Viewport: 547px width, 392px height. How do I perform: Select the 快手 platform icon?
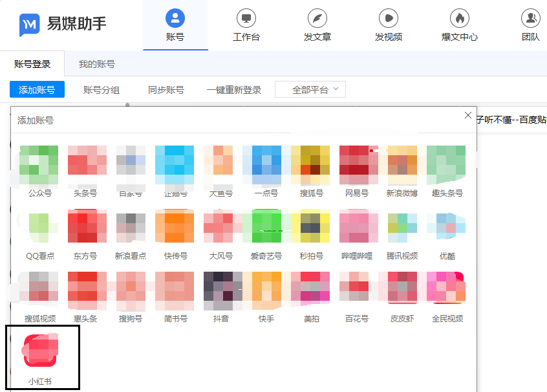click(266, 290)
